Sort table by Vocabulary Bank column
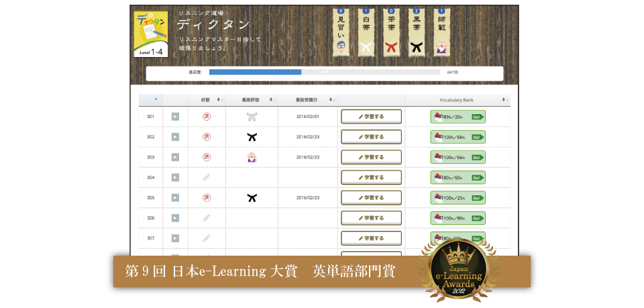 (x=458, y=100)
